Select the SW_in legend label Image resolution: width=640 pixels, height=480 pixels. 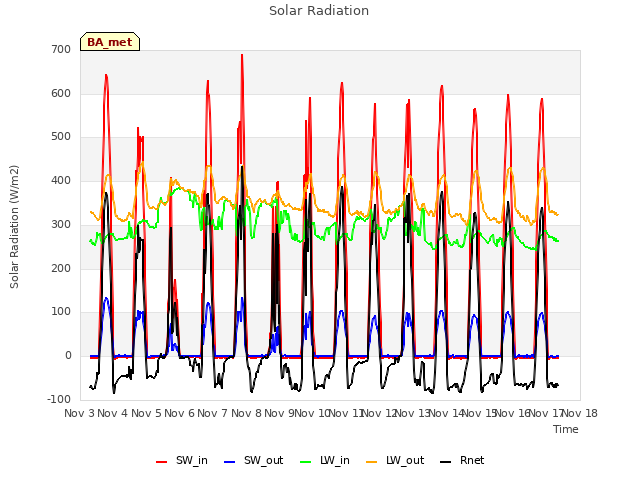coord(192,460)
